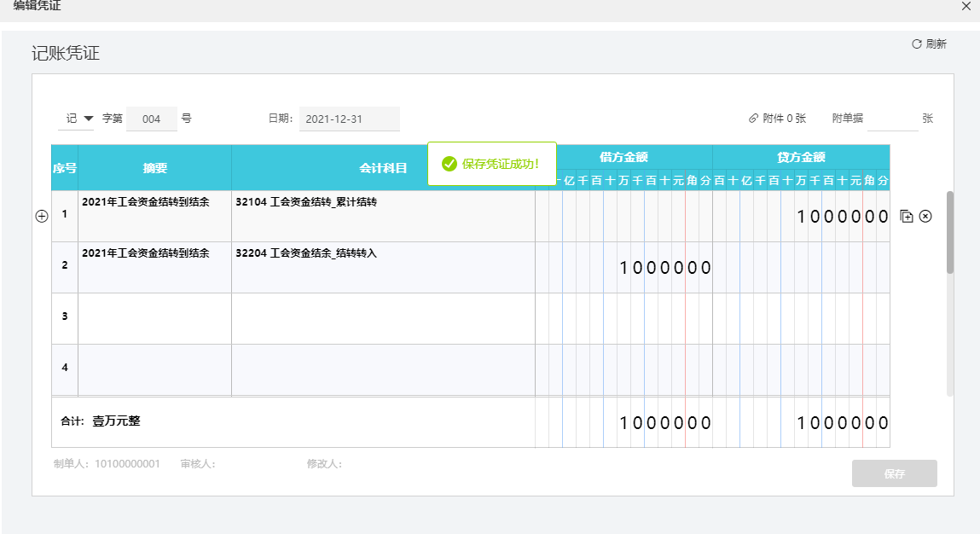The height and width of the screenshot is (534, 980).
Task: Click the green success checkmark icon
Action: tap(449, 164)
